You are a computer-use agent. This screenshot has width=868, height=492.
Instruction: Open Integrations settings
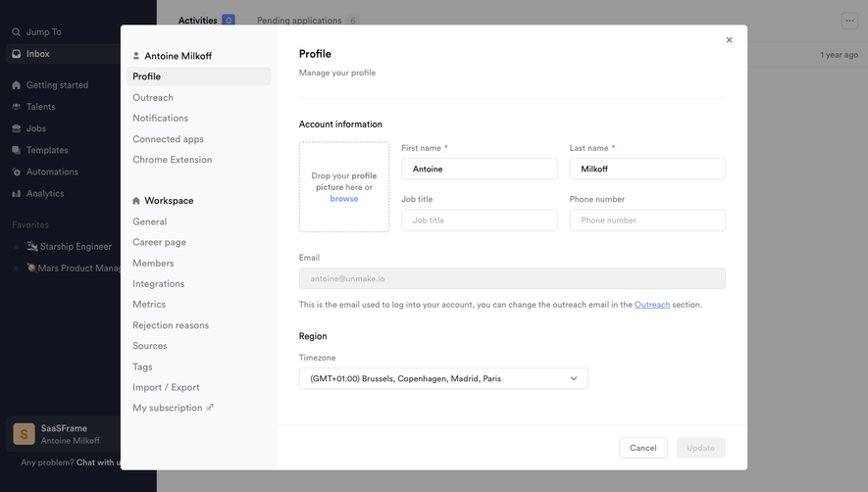pyautogui.click(x=158, y=283)
